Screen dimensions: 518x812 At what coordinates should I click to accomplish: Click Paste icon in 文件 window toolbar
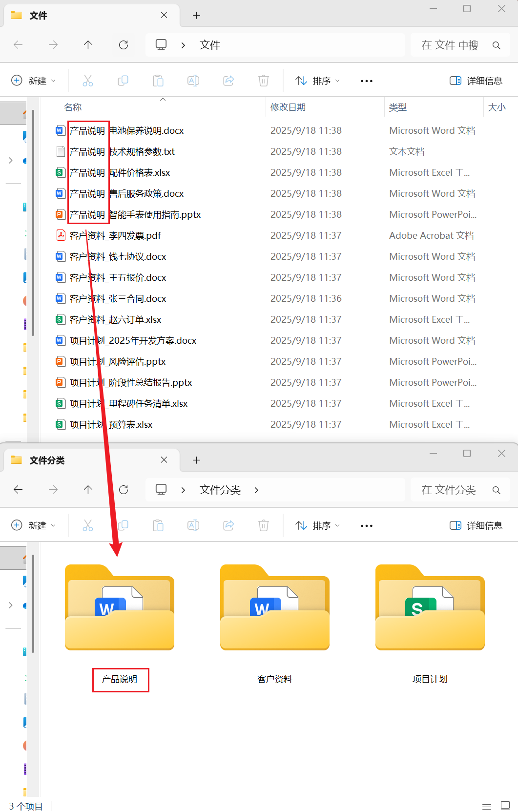tap(158, 81)
